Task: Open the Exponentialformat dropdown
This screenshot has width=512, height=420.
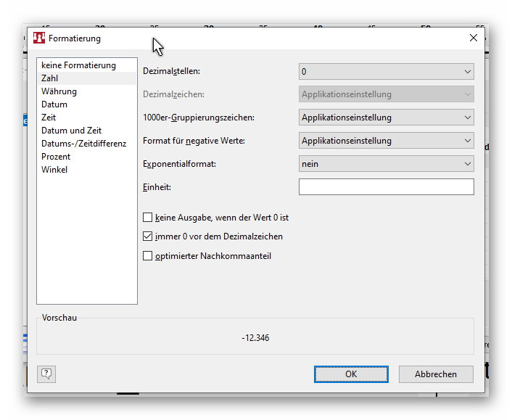Action: tap(386, 164)
